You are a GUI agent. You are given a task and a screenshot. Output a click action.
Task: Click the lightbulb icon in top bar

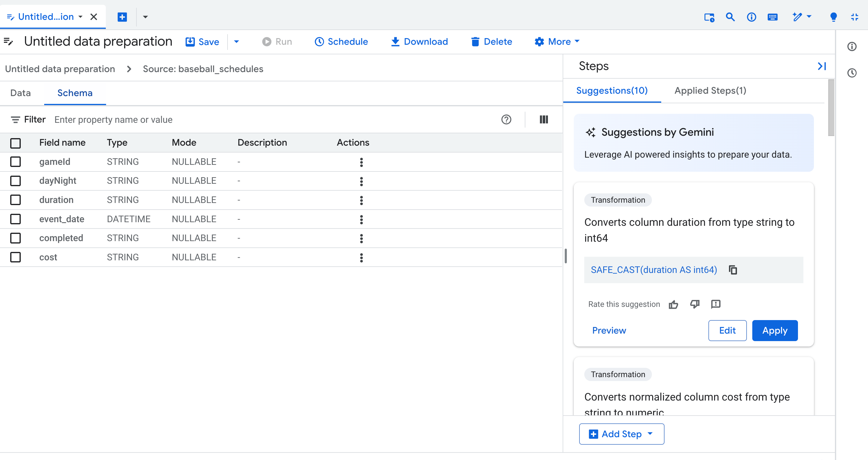(833, 17)
